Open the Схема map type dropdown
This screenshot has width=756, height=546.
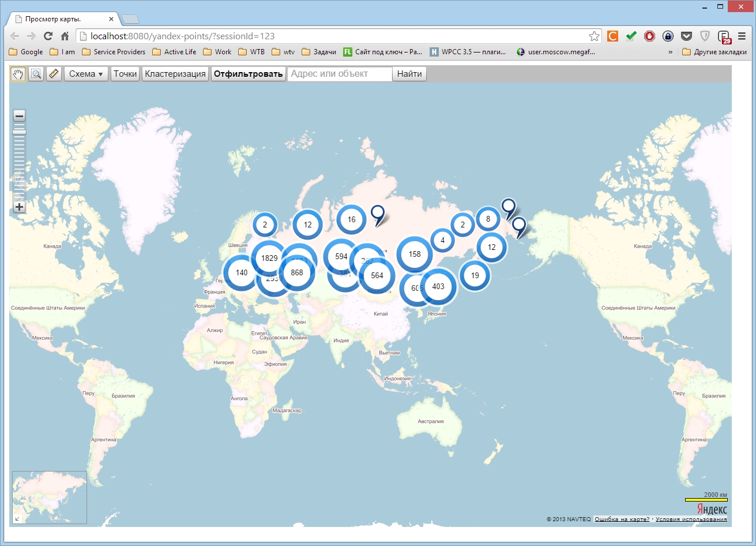(x=85, y=74)
